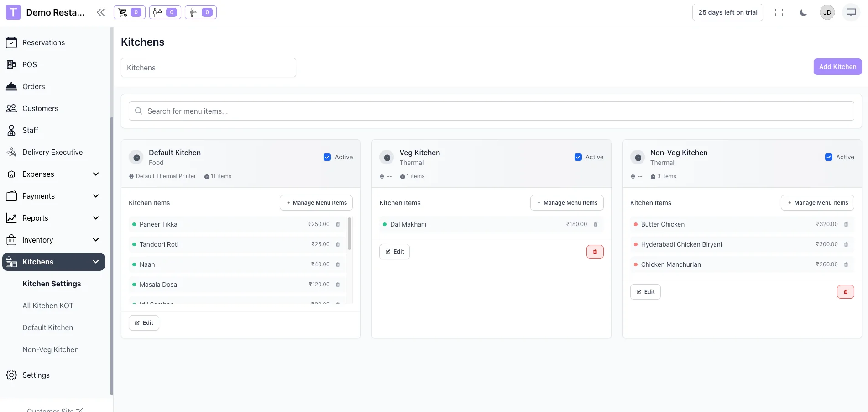Expand the Reports menu chevron

(96, 218)
